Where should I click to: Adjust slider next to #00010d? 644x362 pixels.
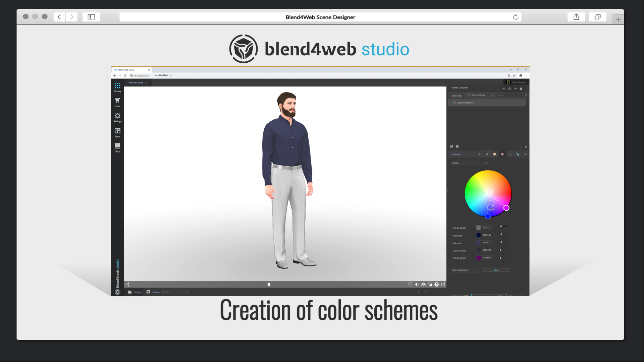(x=503, y=234)
